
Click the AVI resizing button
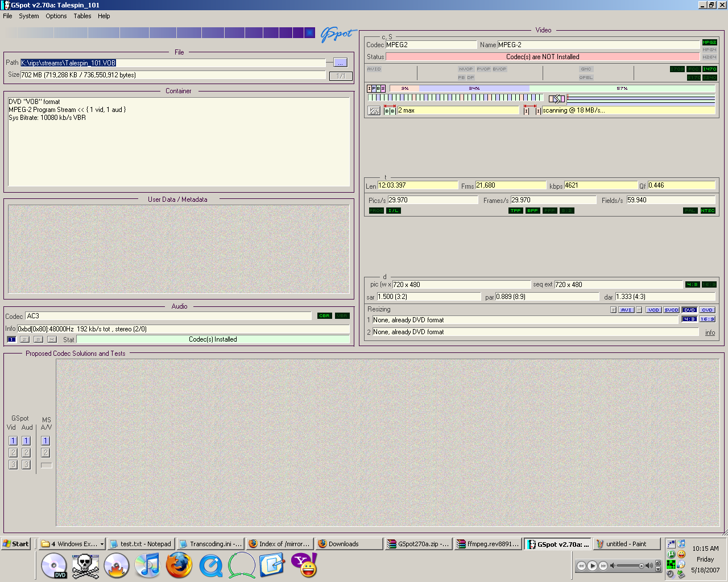(x=626, y=310)
